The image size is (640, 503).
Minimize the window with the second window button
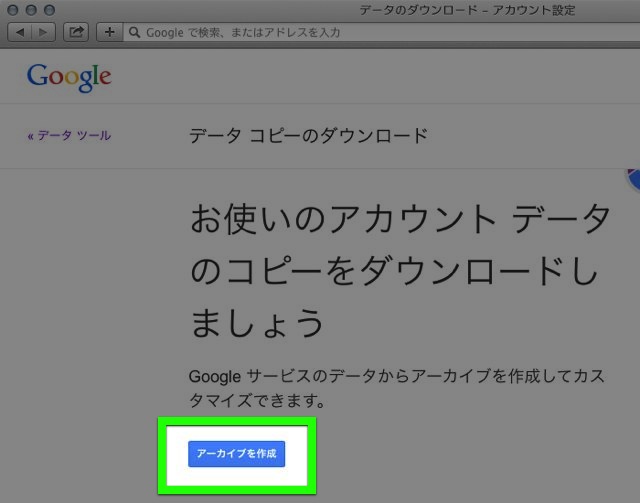point(31,10)
